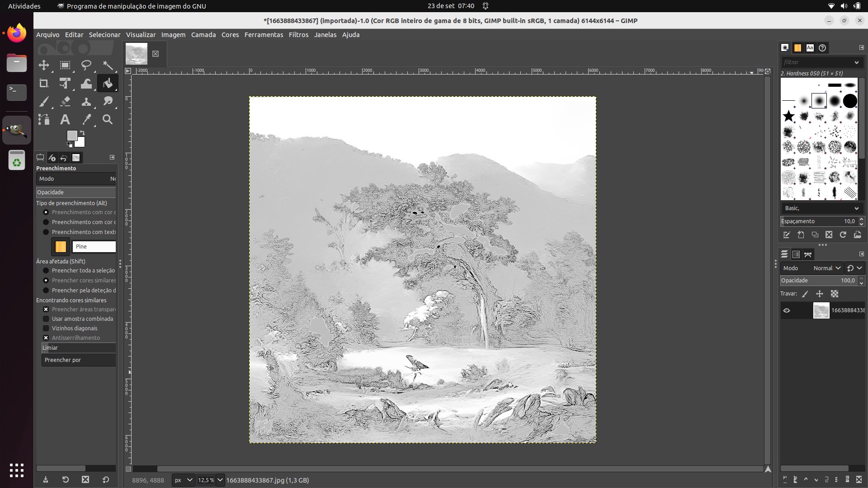Switch to the Fonts tab
Screen dimensions: 868x488
(810, 47)
